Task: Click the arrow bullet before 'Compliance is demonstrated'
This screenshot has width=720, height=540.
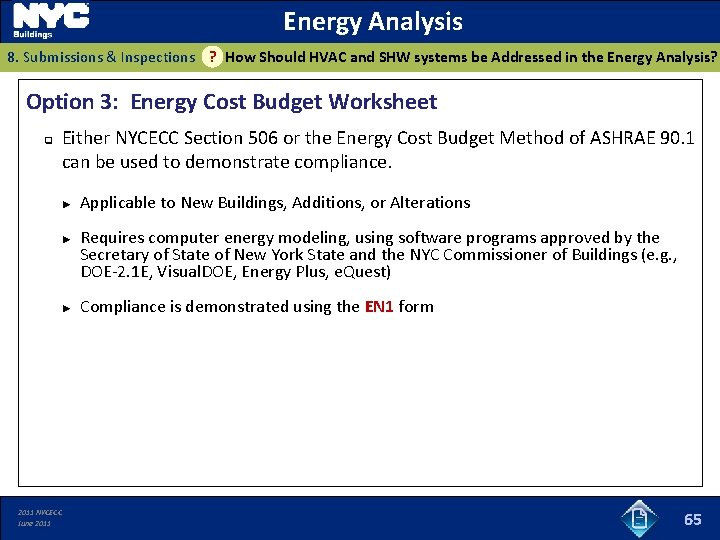Action: [67, 308]
